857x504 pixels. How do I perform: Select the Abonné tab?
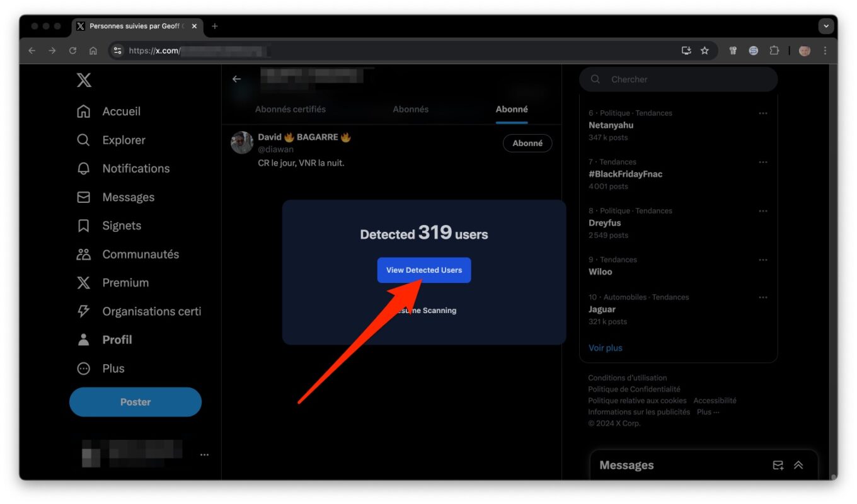click(x=512, y=109)
